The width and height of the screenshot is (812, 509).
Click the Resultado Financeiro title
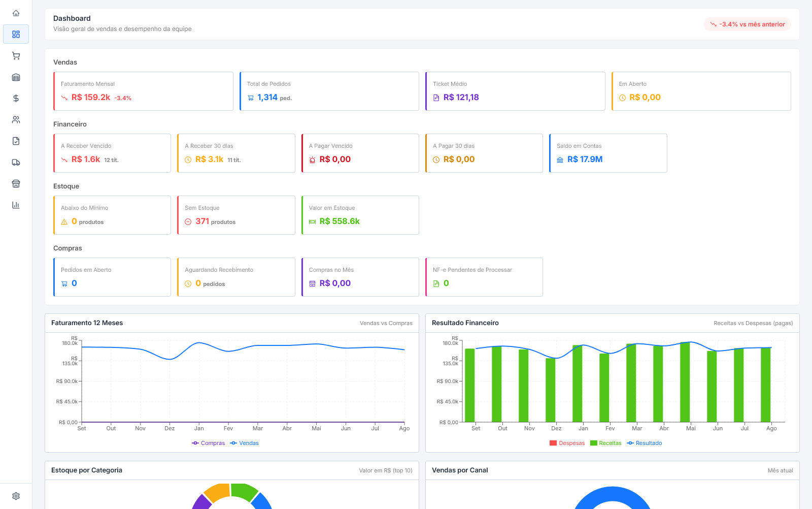(x=465, y=323)
